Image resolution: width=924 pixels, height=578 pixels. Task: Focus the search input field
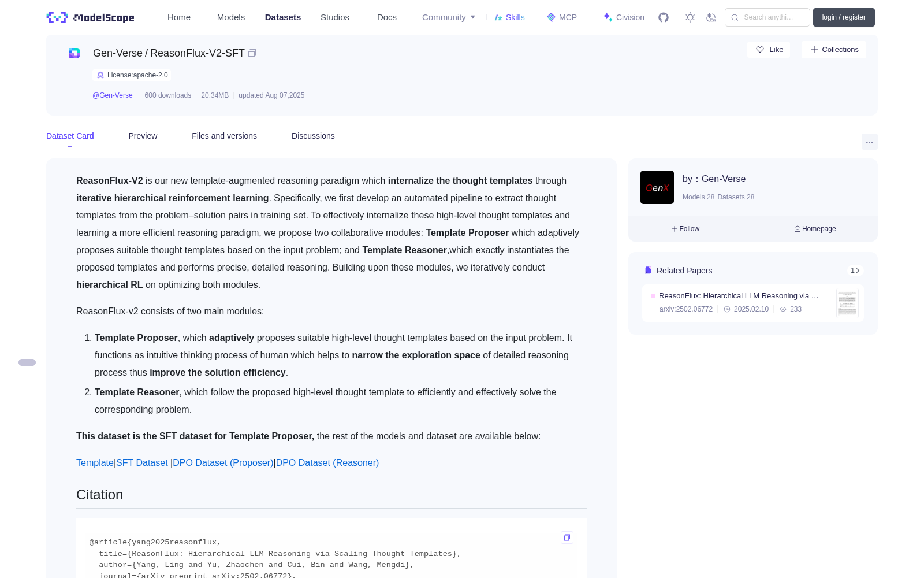[x=767, y=17]
